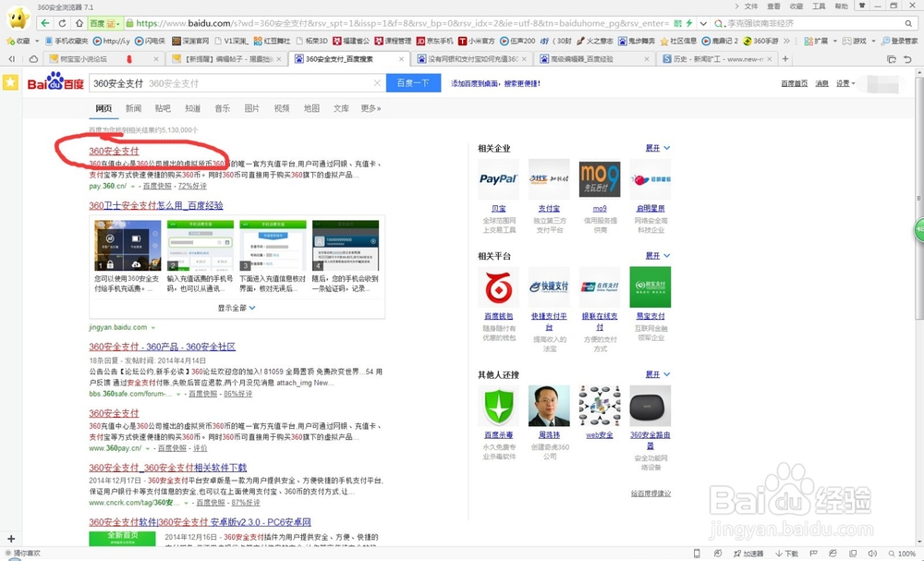Click the yellow star sidebar favorites icon
The image size is (924, 561).
(10, 82)
